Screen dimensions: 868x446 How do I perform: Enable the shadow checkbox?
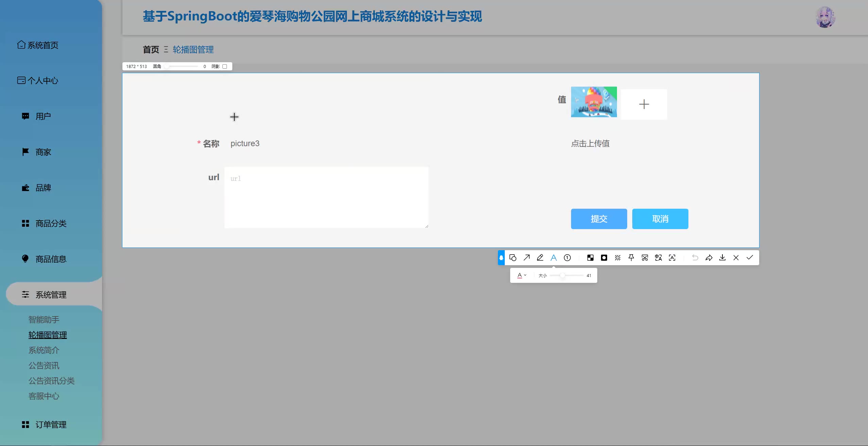pos(224,67)
